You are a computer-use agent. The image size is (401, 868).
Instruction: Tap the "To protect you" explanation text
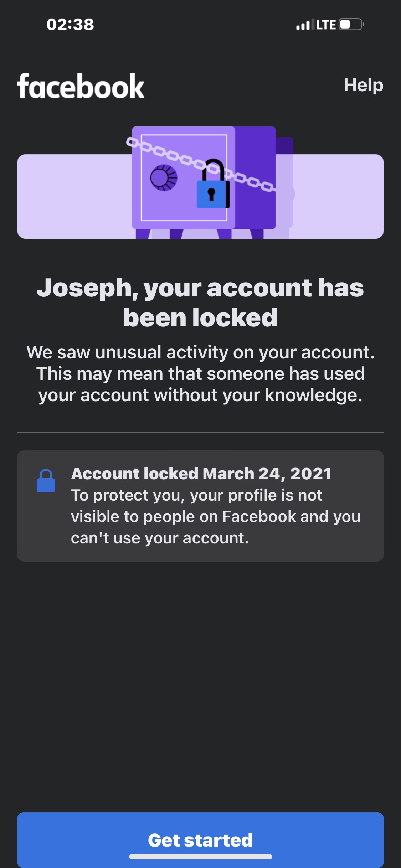point(215,516)
